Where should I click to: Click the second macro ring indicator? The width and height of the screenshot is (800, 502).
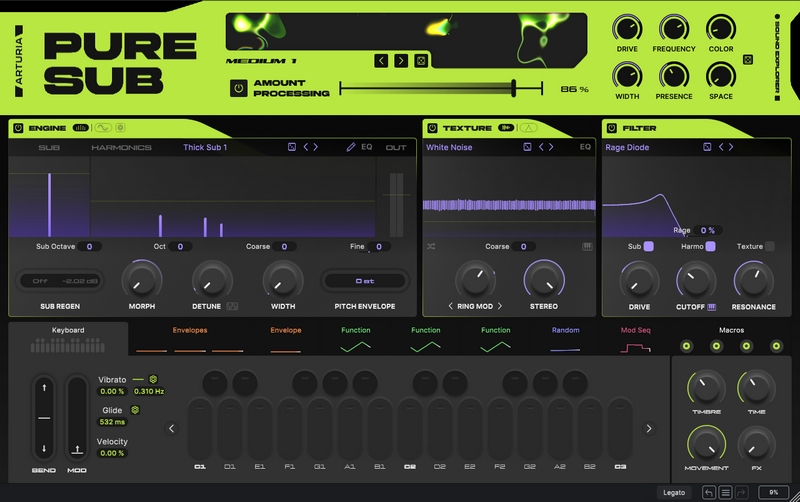(716, 346)
